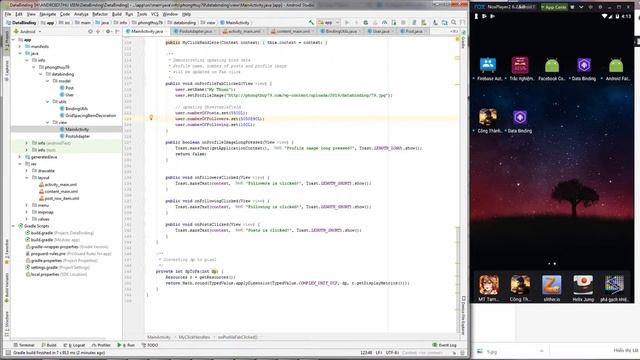The height and width of the screenshot is (360, 640).
Task: Select GridSpacingItemDecoration in project tree
Action: pyautogui.click(x=88, y=116)
